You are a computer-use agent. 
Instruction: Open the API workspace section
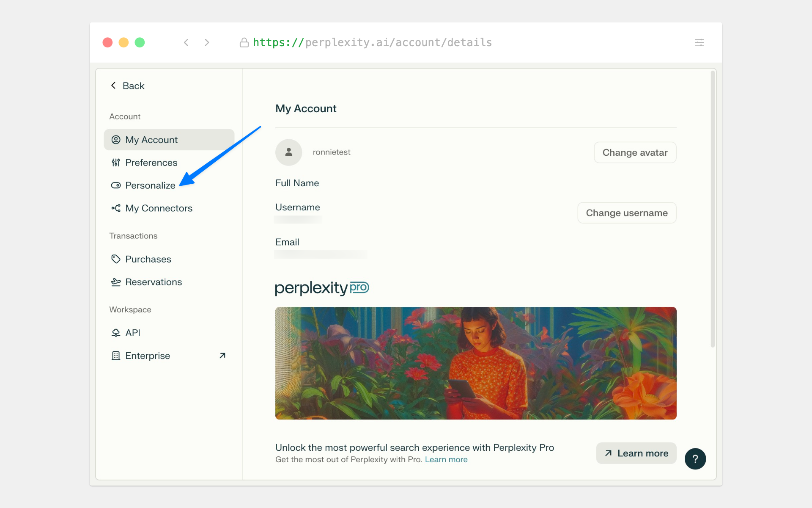tap(132, 333)
